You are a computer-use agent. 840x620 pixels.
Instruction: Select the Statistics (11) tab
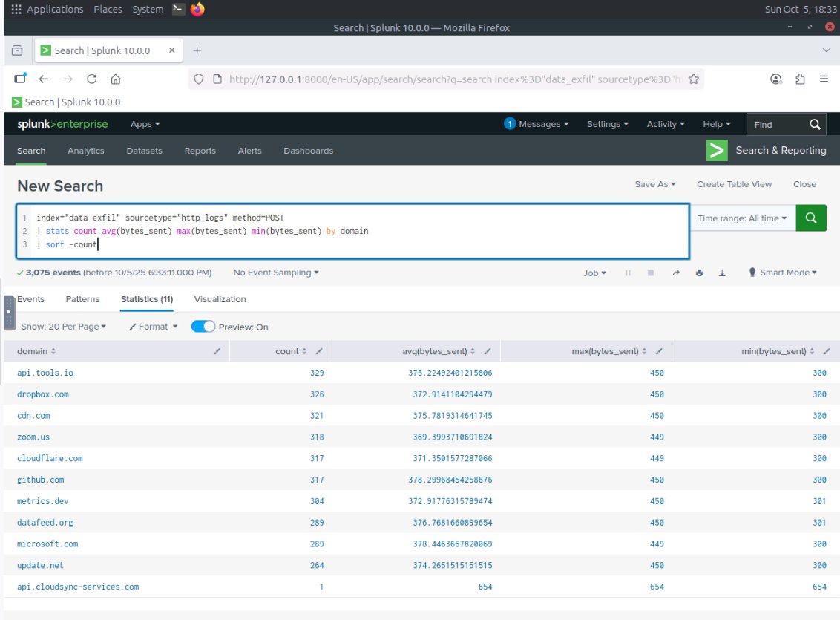click(x=147, y=299)
